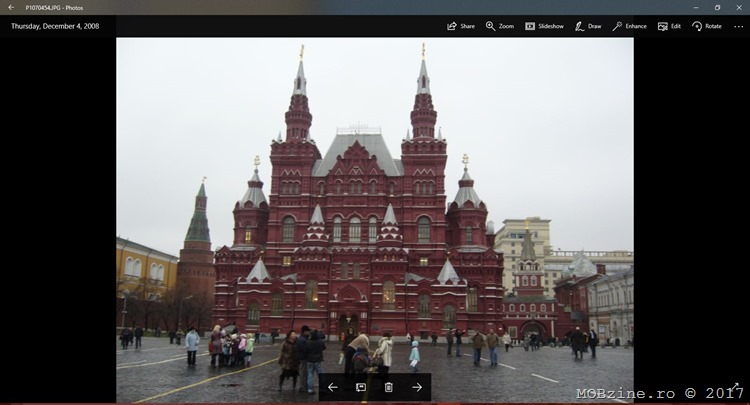Click the cast/slideshow icon in the bottom bar
Screen dimensions: 750x405
(x=361, y=387)
